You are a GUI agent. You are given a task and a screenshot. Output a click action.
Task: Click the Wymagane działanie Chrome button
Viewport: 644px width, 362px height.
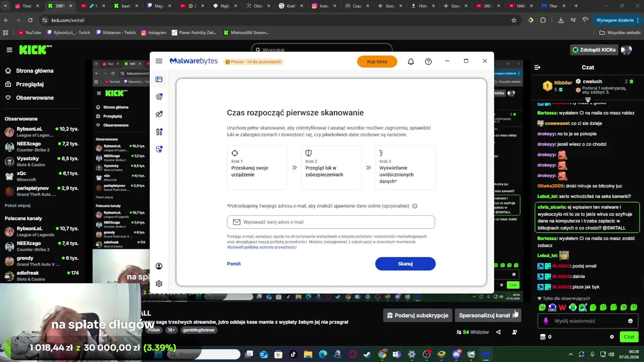618,20
